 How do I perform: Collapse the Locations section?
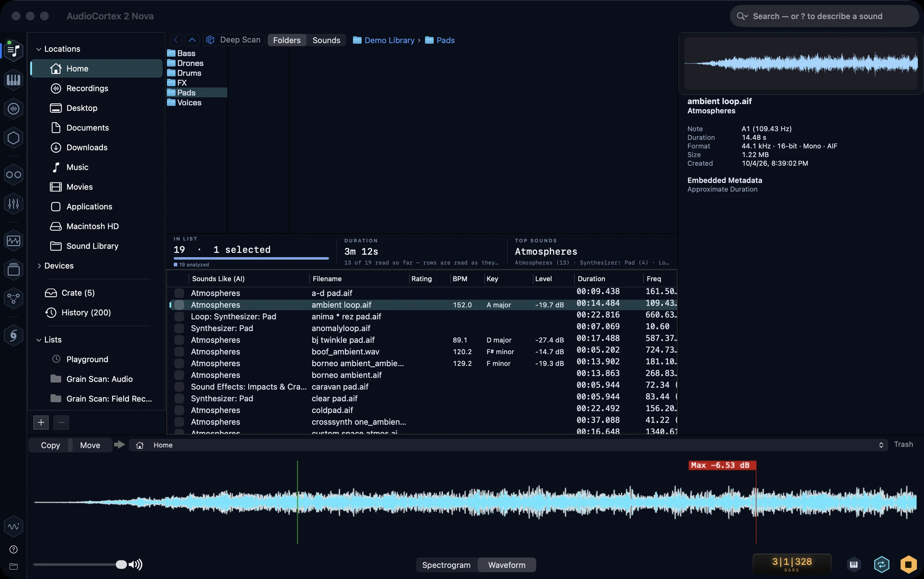tap(38, 49)
